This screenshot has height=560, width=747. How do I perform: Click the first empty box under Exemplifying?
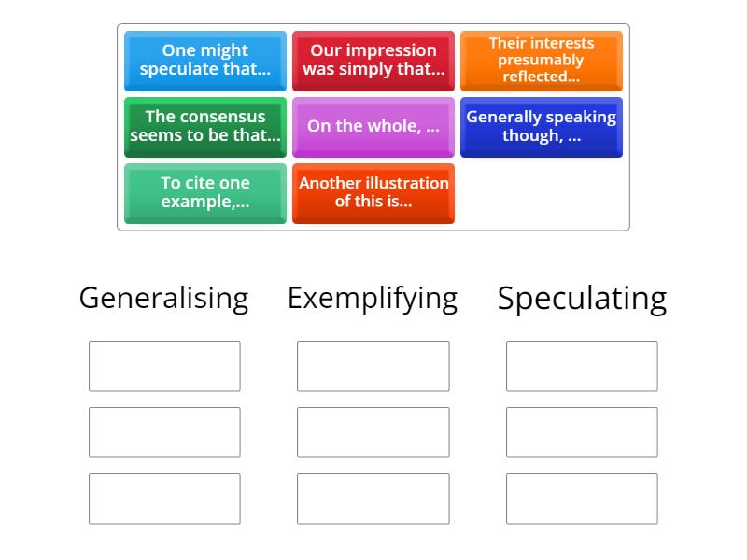coord(373,366)
